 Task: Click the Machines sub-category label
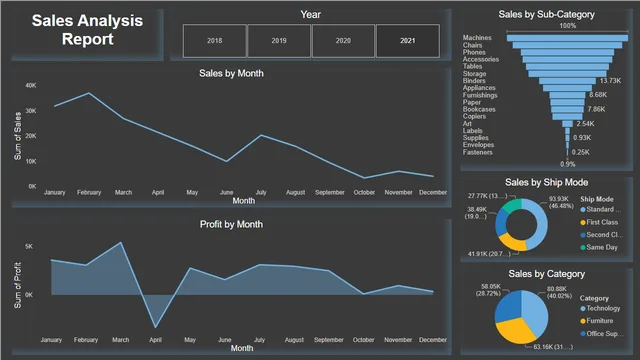coord(477,38)
